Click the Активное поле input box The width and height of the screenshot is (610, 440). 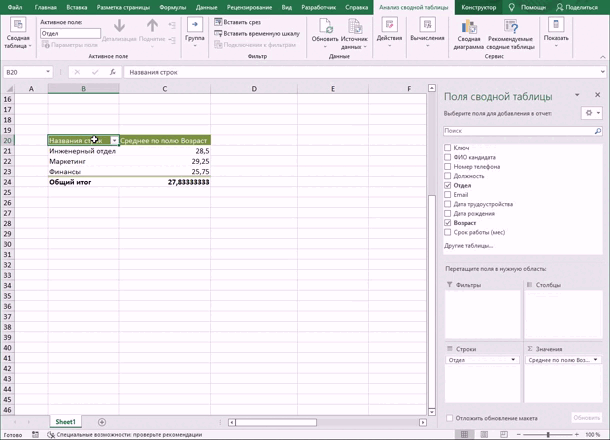click(x=70, y=33)
